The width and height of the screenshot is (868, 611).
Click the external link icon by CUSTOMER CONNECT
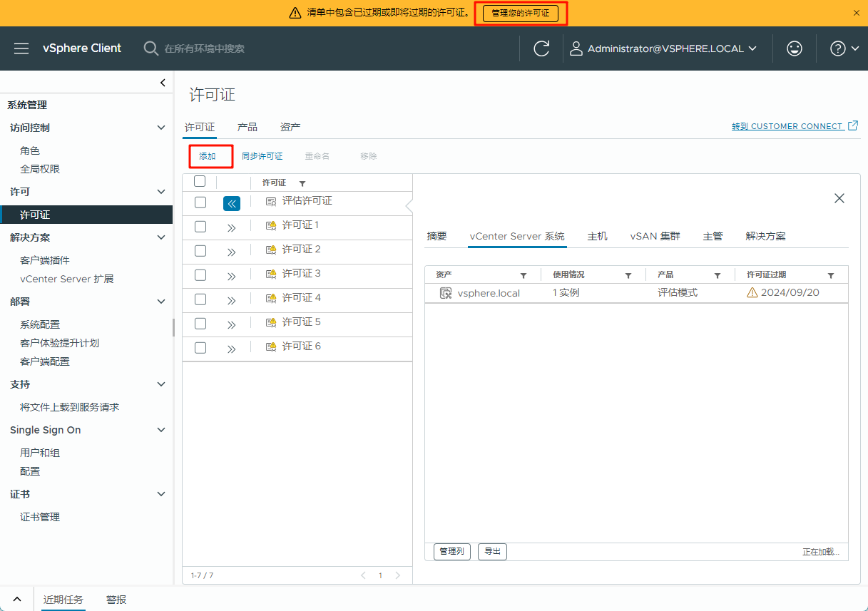click(x=853, y=125)
